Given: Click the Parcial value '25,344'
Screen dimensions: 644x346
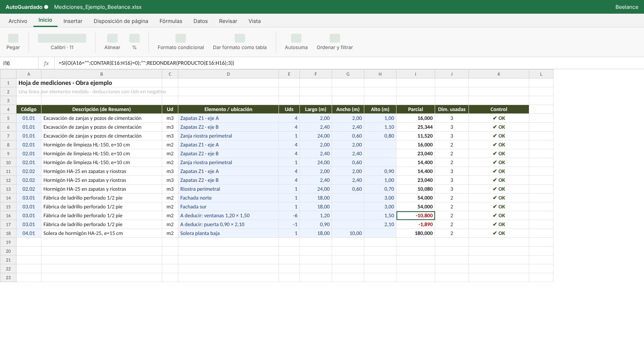Looking at the screenshot, I should [x=415, y=127].
